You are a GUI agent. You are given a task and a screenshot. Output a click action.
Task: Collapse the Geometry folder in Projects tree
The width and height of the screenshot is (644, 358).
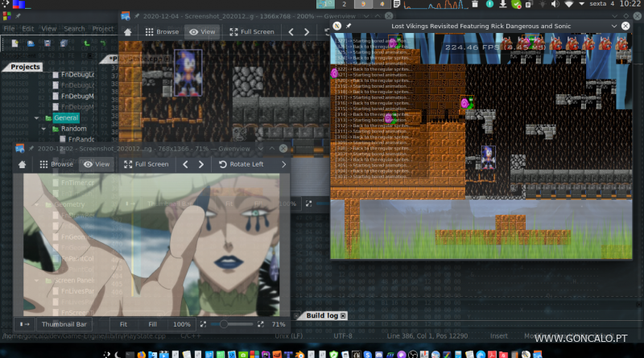click(36, 204)
